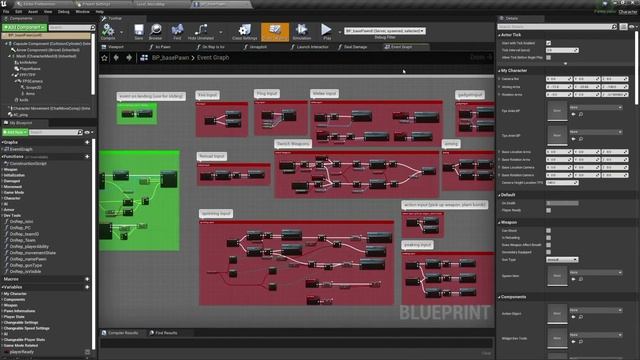
Task: Open Browse in Content Browser
Action: [156, 31]
